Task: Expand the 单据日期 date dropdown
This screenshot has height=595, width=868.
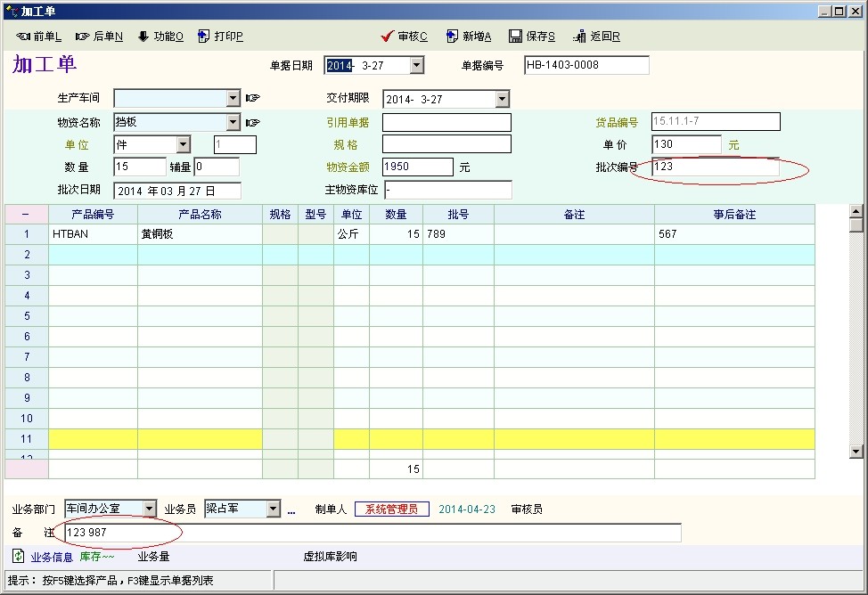Action: (416, 65)
